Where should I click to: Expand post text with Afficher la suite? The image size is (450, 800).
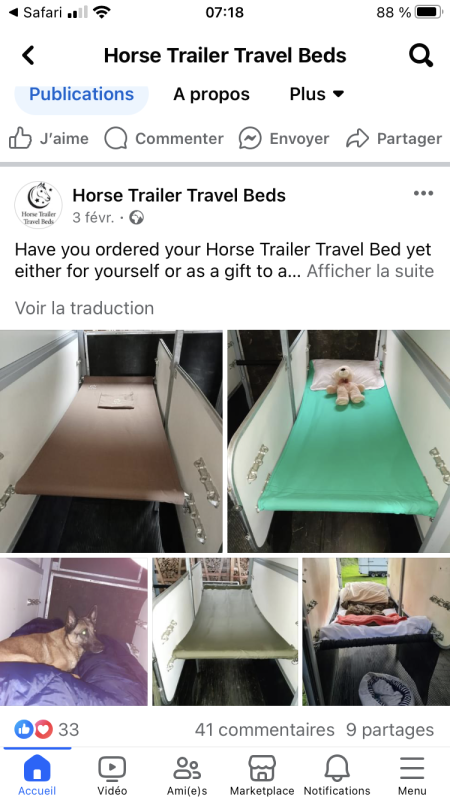pos(370,271)
